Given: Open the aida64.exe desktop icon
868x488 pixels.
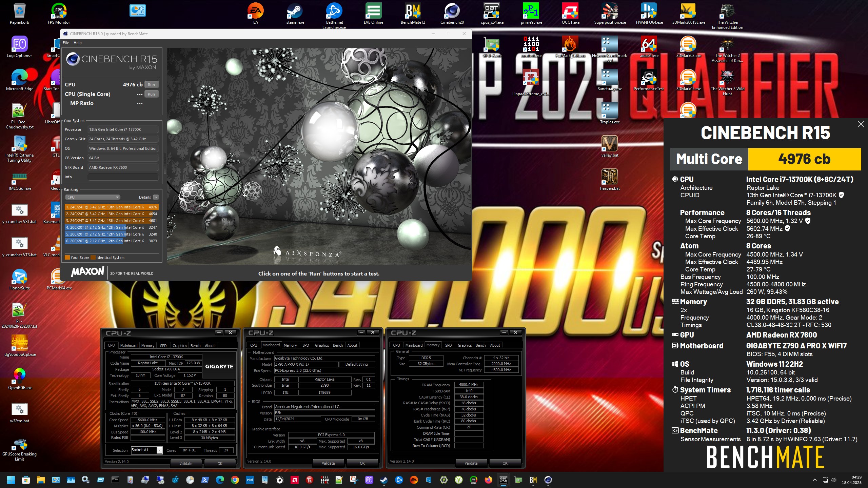Looking at the screenshot, I should pyautogui.click(x=649, y=47).
